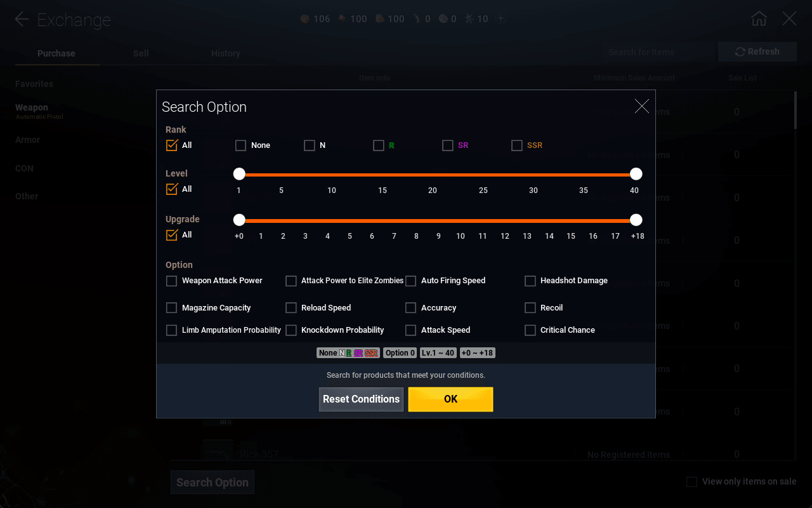Enable the Auto Firing Speed option
812x508 pixels.
[x=411, y=281]
